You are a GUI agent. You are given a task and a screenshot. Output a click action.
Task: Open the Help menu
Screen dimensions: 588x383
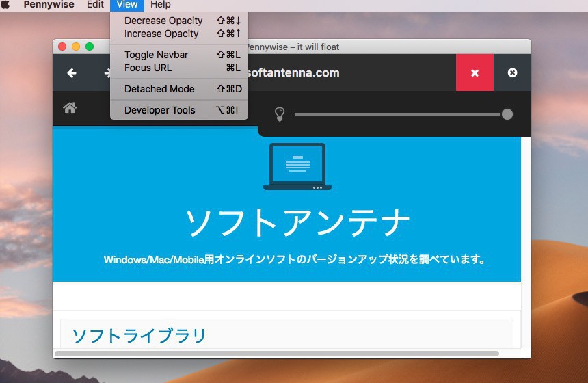pos(161,5)
